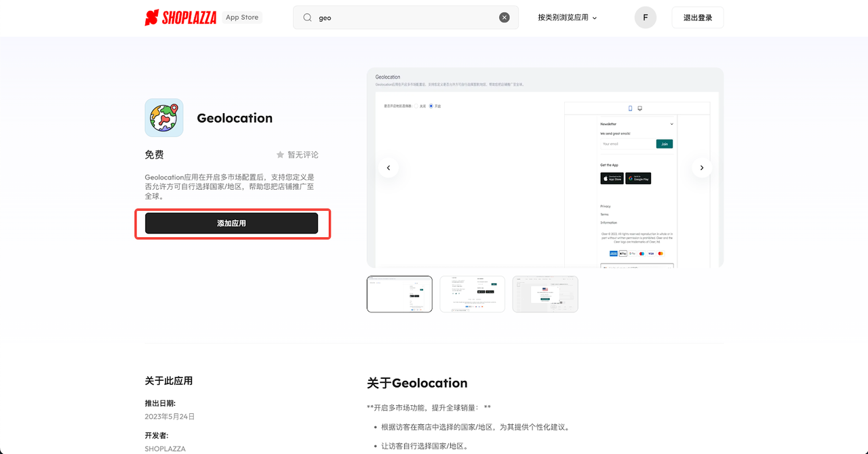The image size is (868, 454).
Task: Select the 开启 radio button in the preview
Action: coord(431,106)
